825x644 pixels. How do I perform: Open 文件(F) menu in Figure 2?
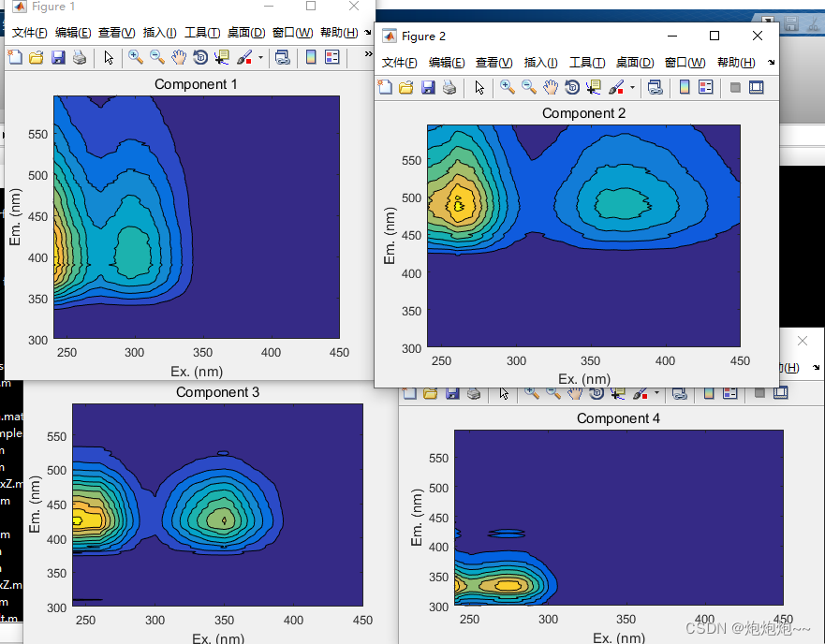tap(399, 63)
